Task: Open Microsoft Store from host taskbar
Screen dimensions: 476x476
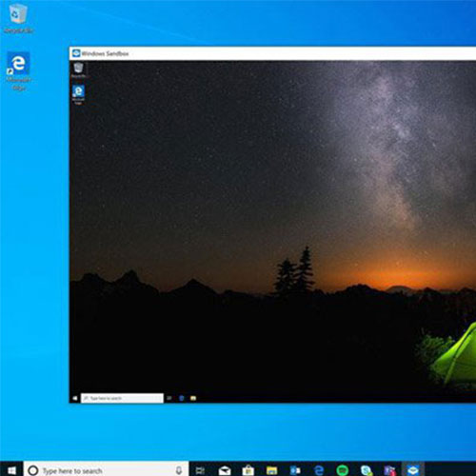Action: pyautogui.click(x=248, y=470)
